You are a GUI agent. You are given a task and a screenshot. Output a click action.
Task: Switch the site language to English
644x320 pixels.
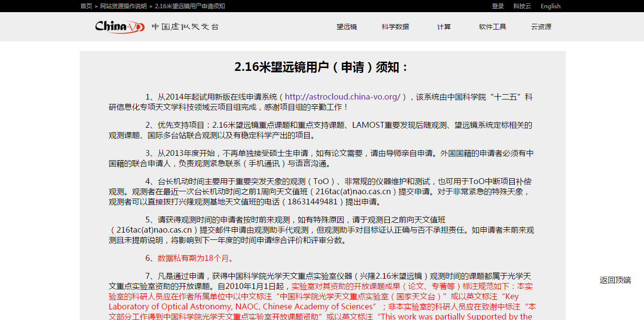550,6
